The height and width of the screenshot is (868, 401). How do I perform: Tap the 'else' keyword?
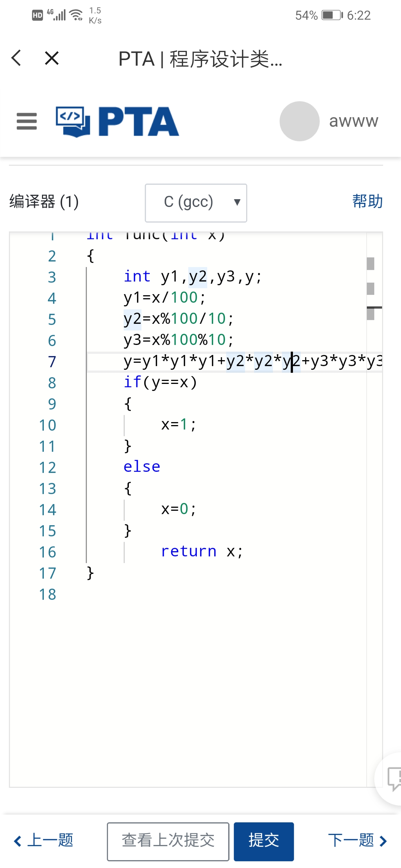pyautogui.click(x=142, y=467)
